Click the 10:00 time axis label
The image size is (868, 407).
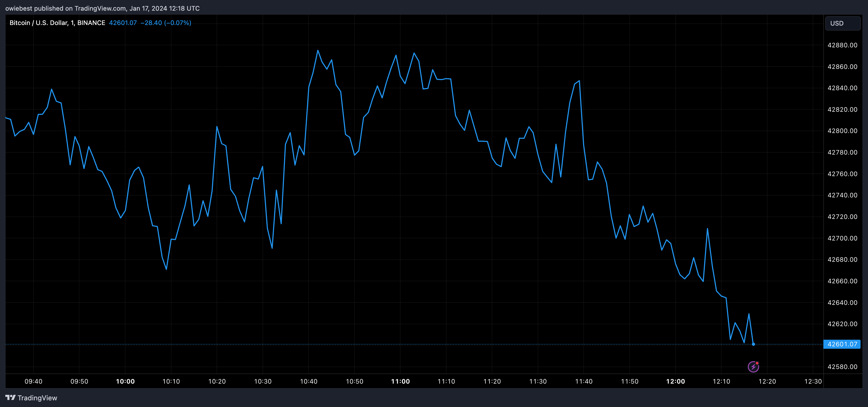click(125, 381)
